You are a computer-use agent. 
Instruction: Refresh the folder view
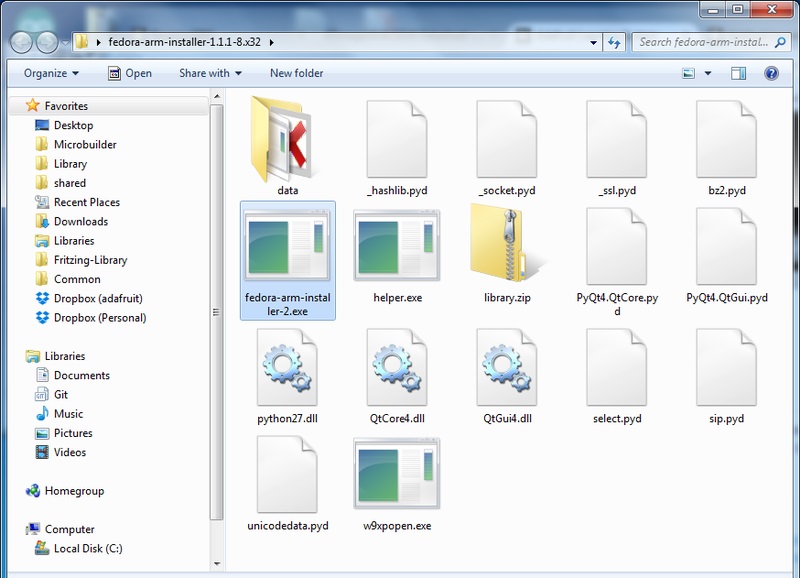tap(614, 42)
